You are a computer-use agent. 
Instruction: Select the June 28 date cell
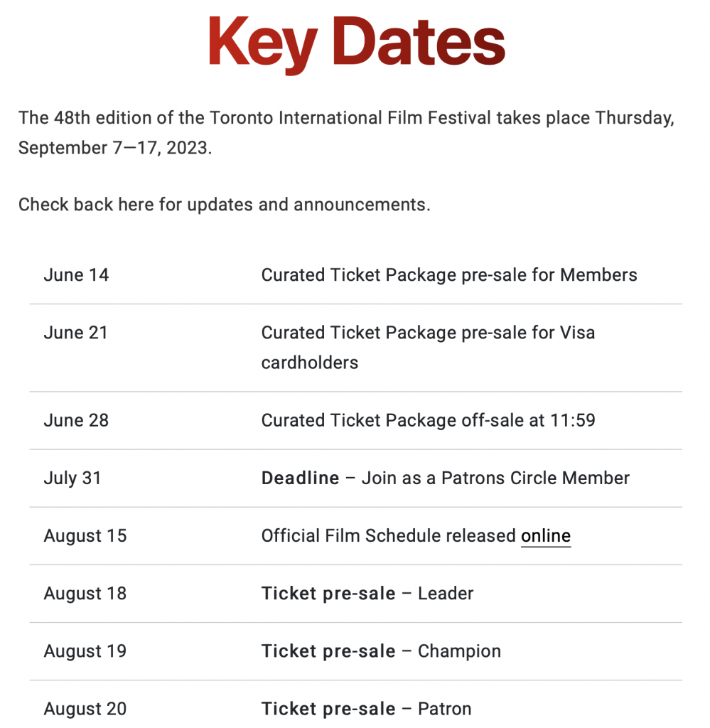coord(76,420)
